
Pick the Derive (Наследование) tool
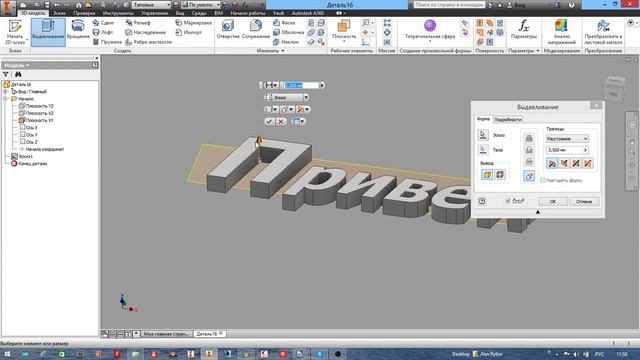pos(145,32)
